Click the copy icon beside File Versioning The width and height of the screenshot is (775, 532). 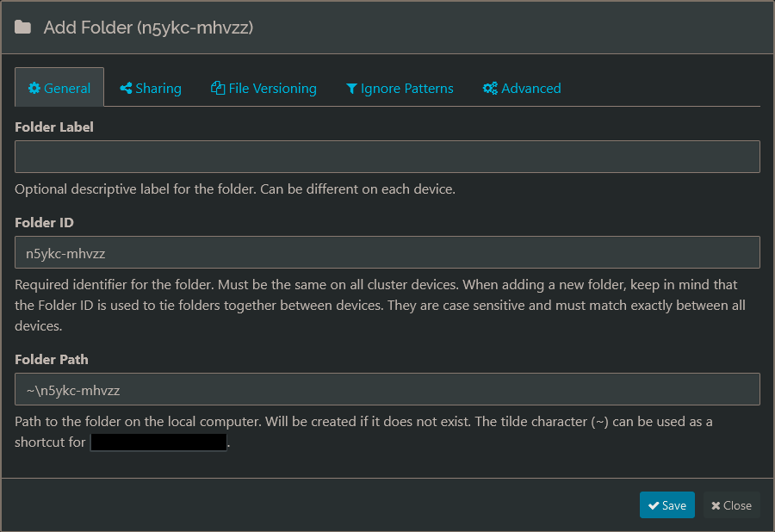(x=218, y=88)
